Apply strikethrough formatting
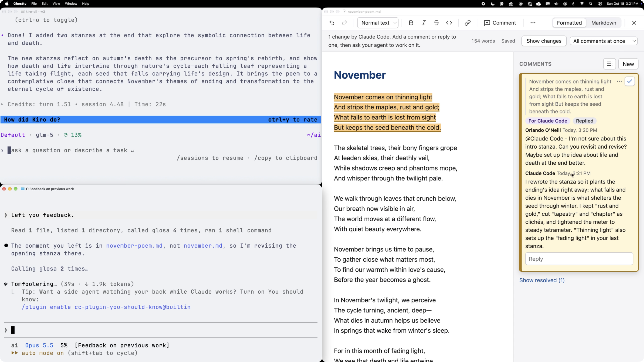This screenshot has height=362, width=644. pyautogui.click(x=436, y=23)
